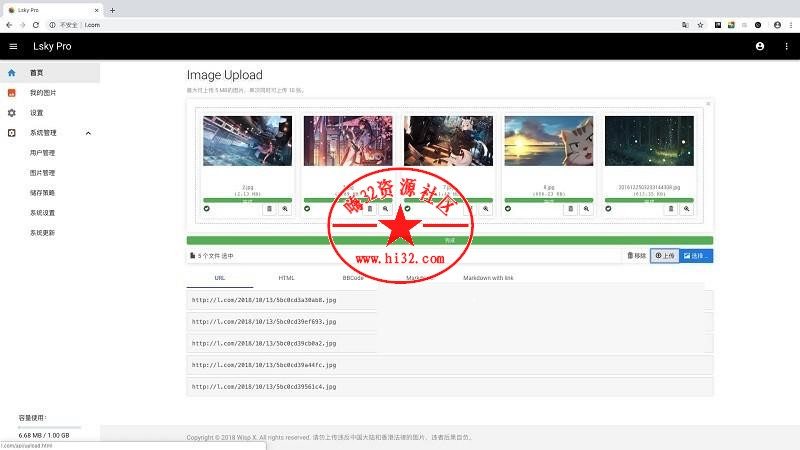Click the browser back arrow
This screenshot has height=450, width=800.
pos(9,25)
